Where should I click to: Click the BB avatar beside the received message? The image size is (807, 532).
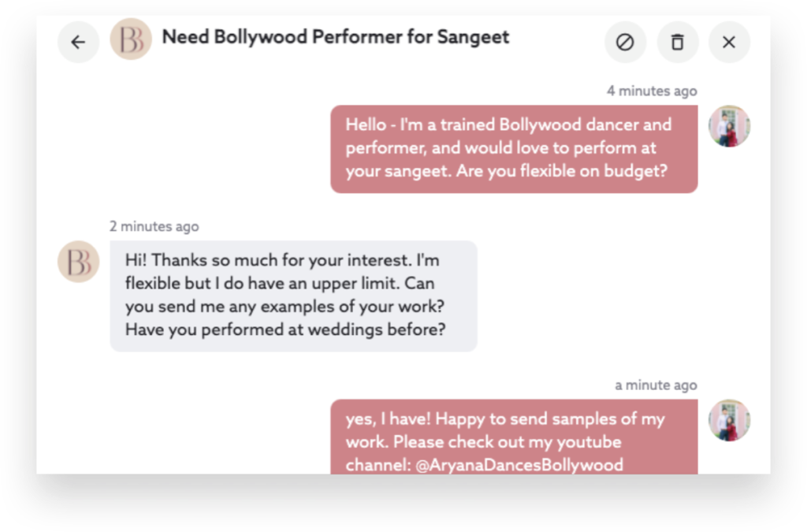pos(78,262)
